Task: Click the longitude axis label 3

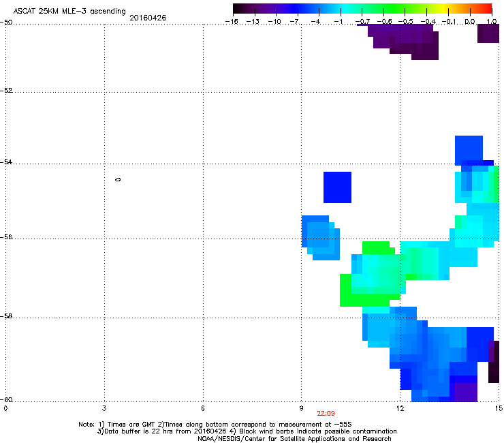Action: point(104,408)
